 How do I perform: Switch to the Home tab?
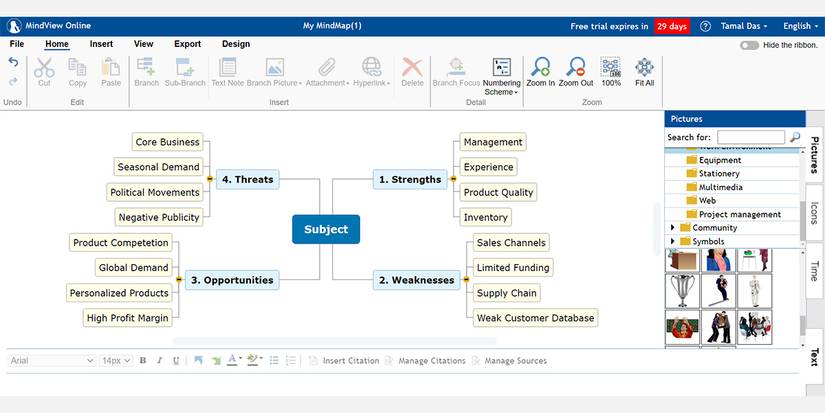(57, 44)
